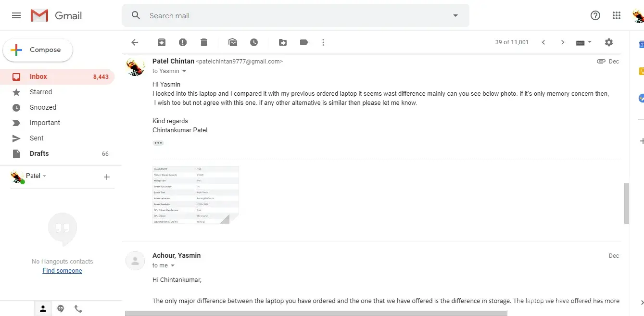Screen dimensions: 644x316
Task: Go back to the inbox list
Action: (x=135, y=42)
